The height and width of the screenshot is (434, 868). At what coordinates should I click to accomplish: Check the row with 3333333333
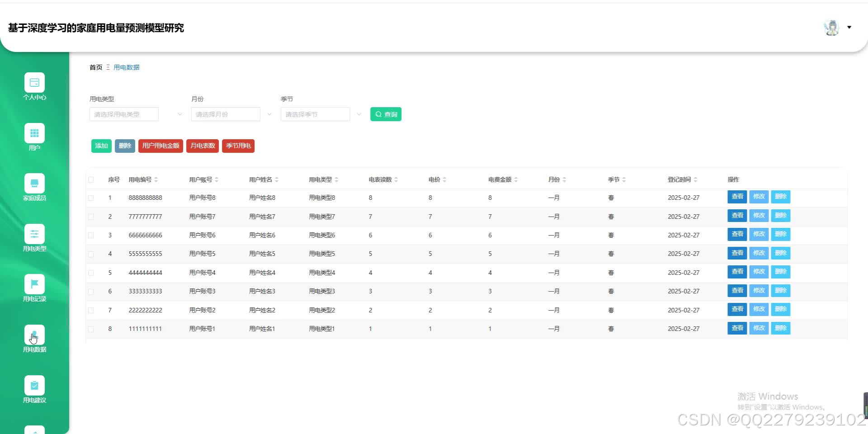coord(91,292)
